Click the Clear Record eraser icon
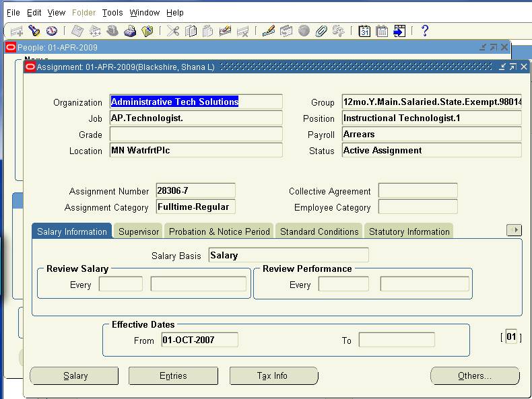 pyautogui.click(x=226, y=31)
